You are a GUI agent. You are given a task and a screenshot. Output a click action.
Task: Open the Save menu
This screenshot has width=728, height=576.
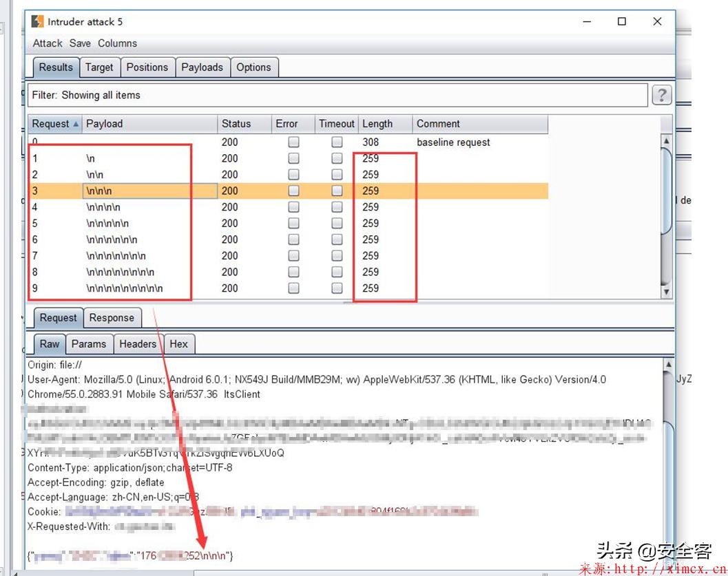[x=80, y=43]
